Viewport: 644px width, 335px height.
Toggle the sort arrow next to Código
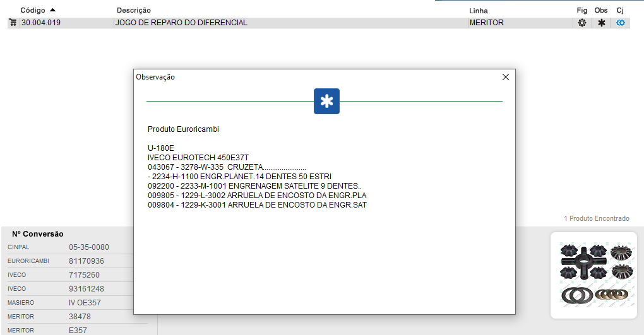(52, 10)
